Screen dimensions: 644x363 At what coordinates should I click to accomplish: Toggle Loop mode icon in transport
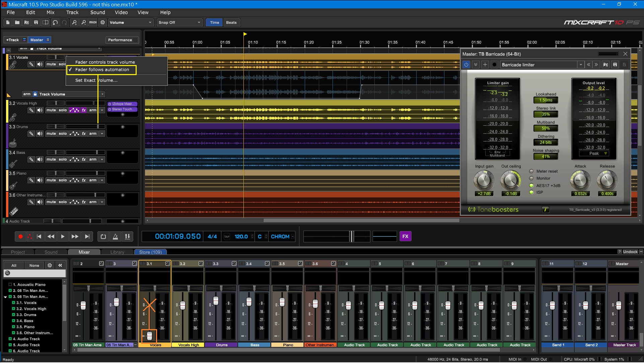coord(103,236)
